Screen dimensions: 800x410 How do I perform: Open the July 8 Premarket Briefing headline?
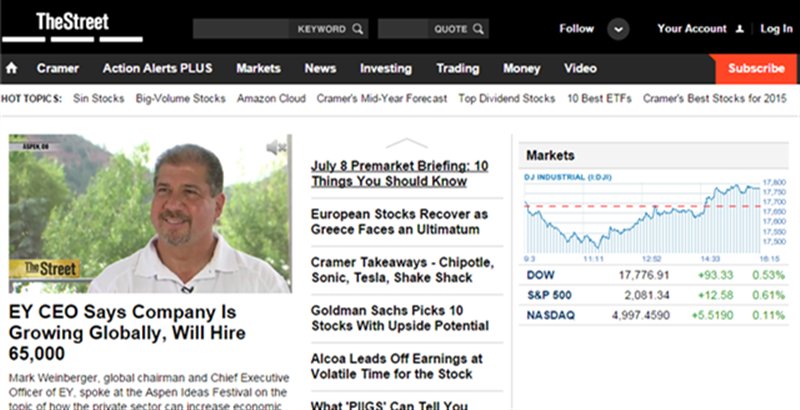pyautogui.click(x=399, y=173)
